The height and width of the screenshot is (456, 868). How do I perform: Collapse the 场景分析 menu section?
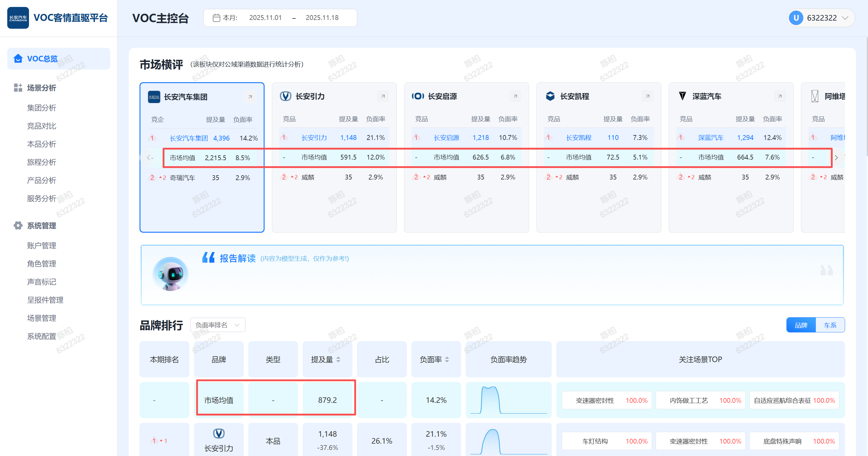click(41, 88)
